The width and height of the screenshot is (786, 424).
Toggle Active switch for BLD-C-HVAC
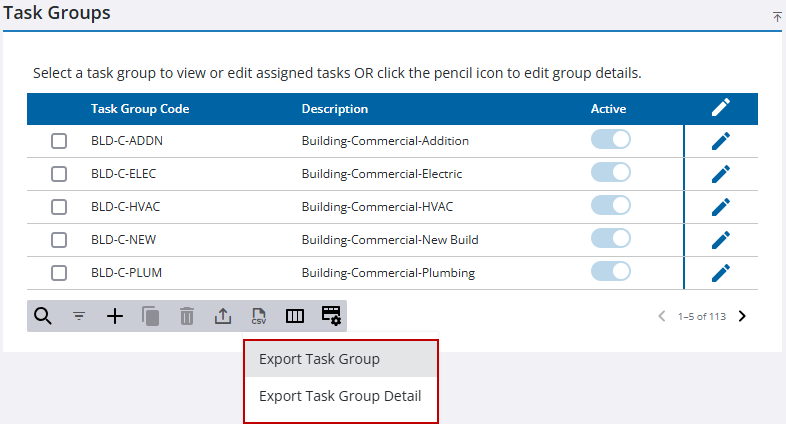pyautogui.click(x=611, y=206)
